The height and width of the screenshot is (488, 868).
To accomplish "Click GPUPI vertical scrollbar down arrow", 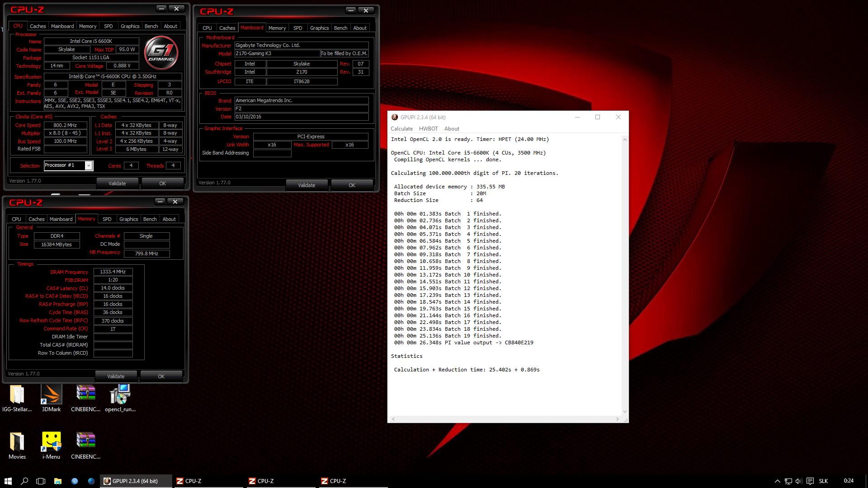I will [625, 412].
